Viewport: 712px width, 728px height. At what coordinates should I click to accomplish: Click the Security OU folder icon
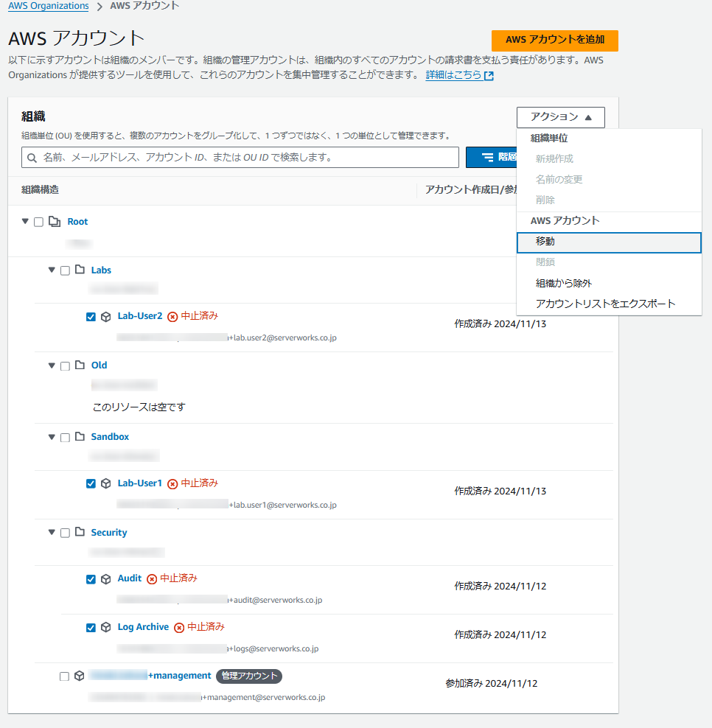(x=80, y=532)
